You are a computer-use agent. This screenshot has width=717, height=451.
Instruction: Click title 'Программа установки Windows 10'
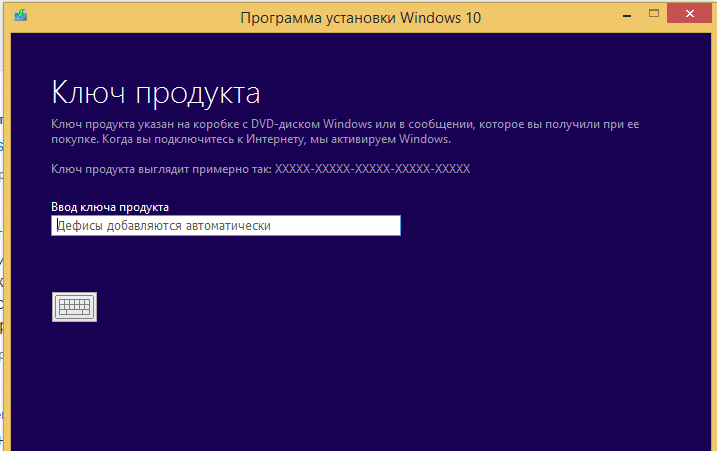click(x=361, y=18)
